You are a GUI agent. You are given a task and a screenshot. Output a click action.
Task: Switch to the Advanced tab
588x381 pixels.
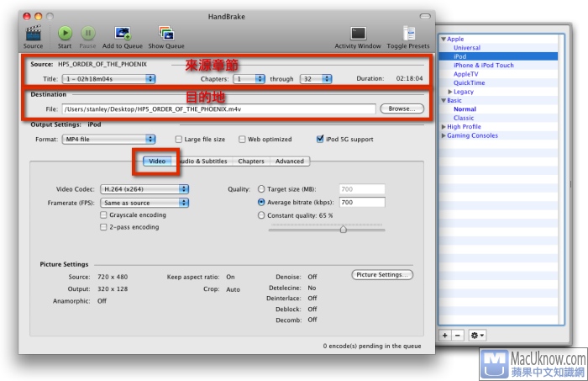289,161
